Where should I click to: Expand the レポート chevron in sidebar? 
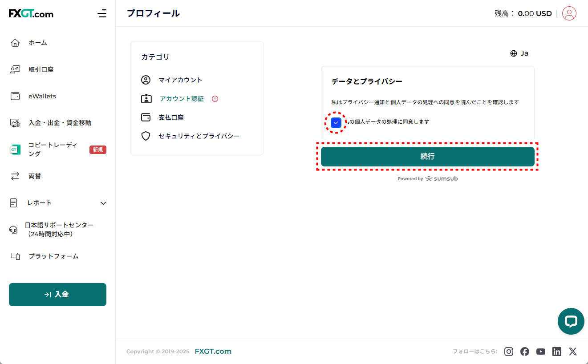(x=103, y=203)
